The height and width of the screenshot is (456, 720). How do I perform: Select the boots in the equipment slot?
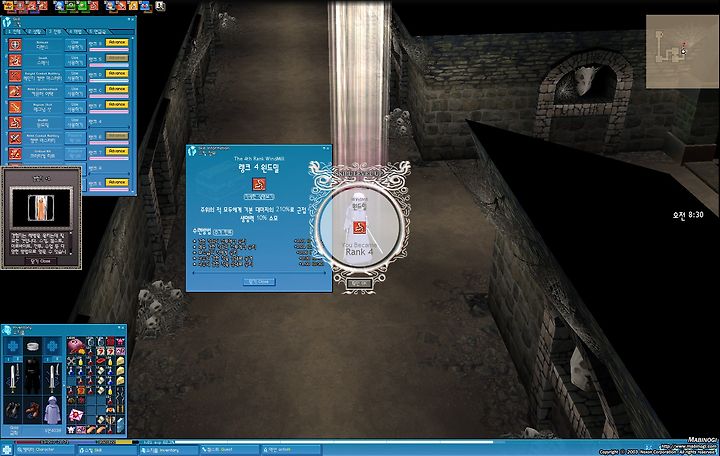click(x=32, y=410)
